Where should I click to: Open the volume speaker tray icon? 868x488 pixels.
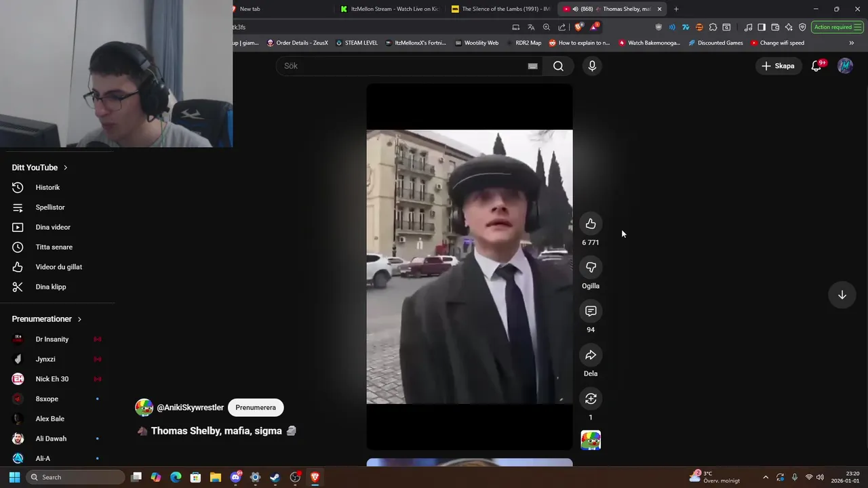tap(820, 477)
